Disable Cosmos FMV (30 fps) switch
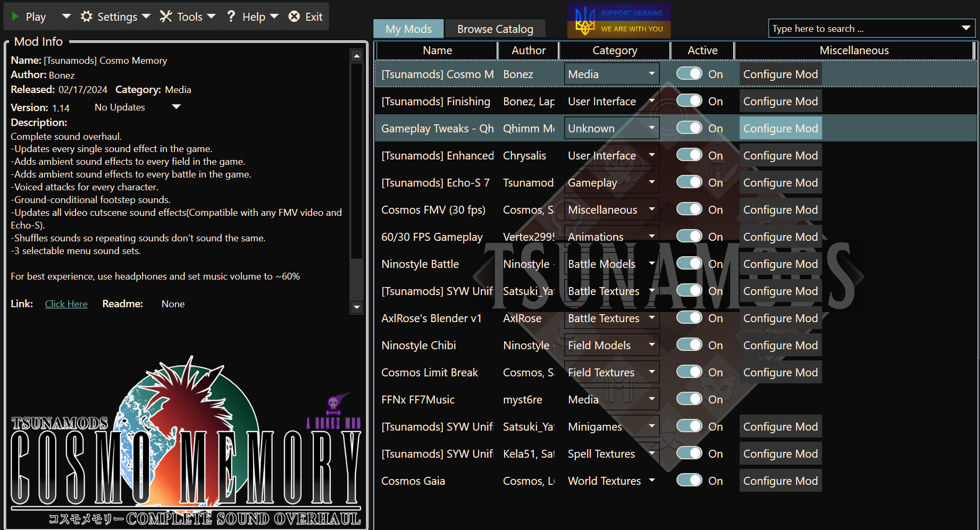The image size is (980, 530). (x=690, y=209)
